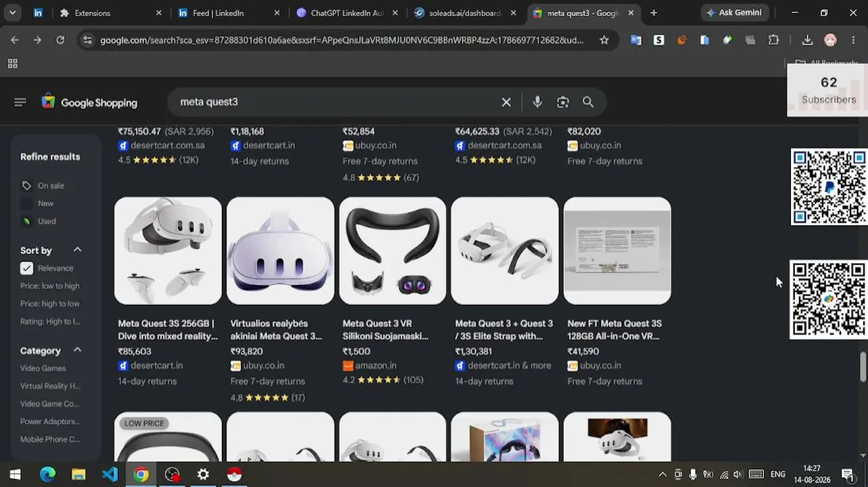Open the Chrome downloads icon

(807, 40)
